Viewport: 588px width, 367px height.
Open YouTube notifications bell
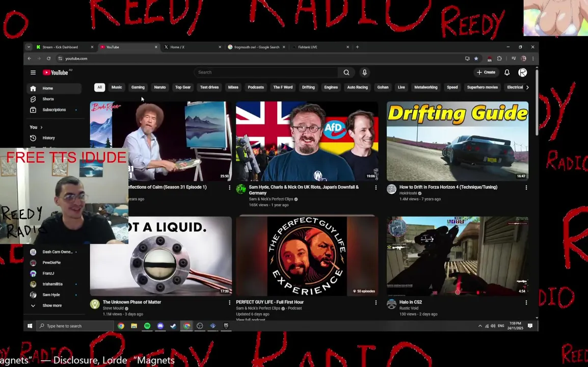tap(507, 72)
